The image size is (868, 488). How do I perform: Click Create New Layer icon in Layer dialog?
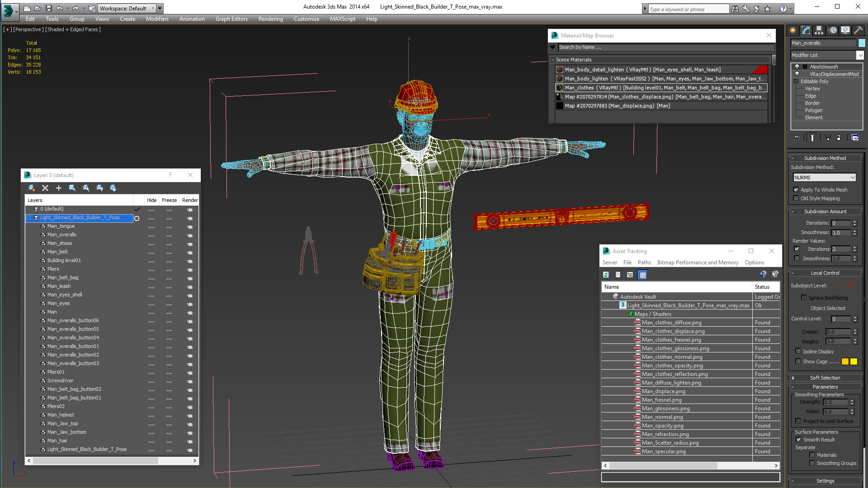tap(31, 188)
